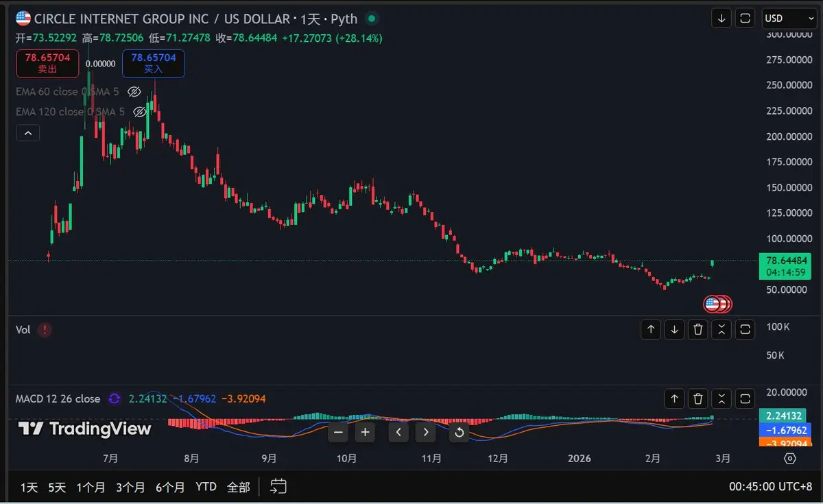
Task: Click MACD blue value label -1.67962
Action: (x=787, y=429)
